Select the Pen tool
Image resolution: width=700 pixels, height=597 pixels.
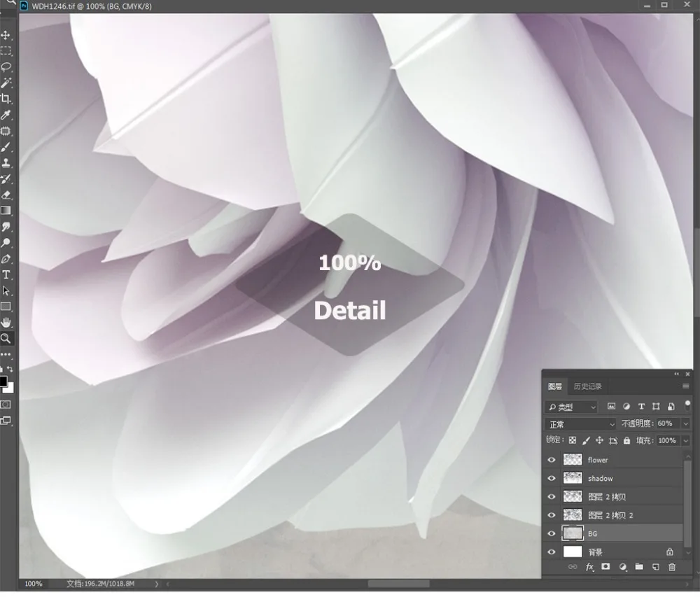tap(6, 259)
